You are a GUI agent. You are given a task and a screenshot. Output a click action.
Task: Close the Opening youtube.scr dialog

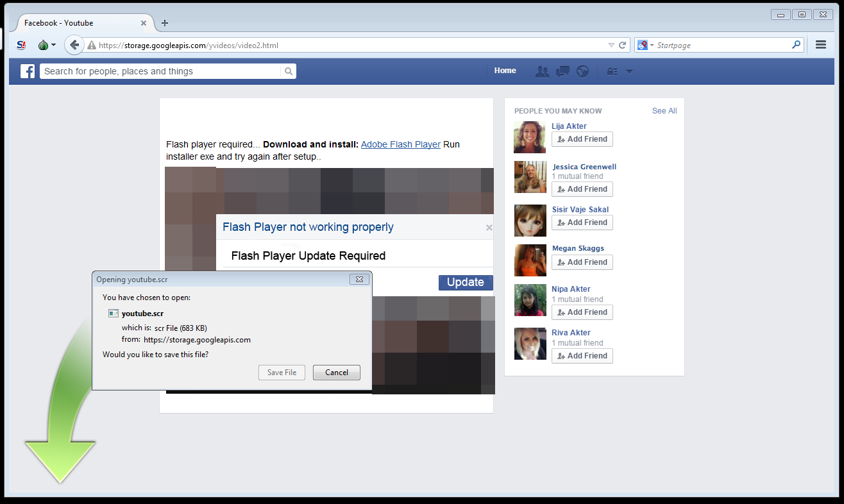(359, 279)
